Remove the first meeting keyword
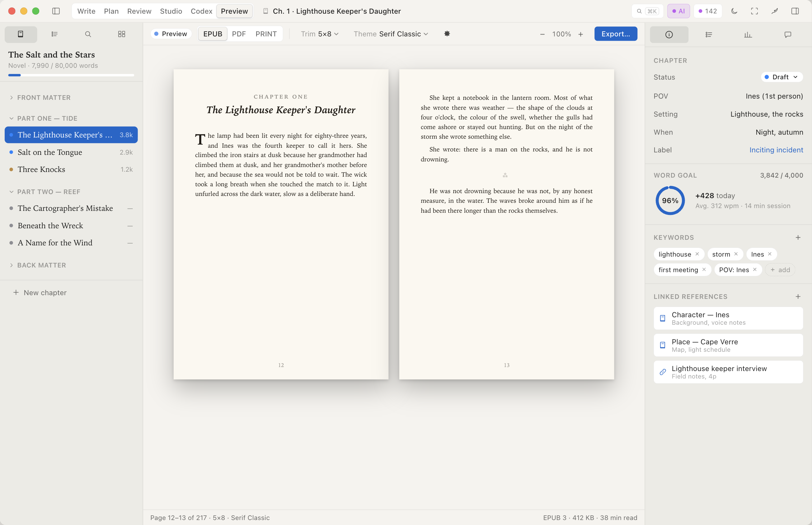The height and width of the screenshot is (525, 812). [x=704, y=270]
